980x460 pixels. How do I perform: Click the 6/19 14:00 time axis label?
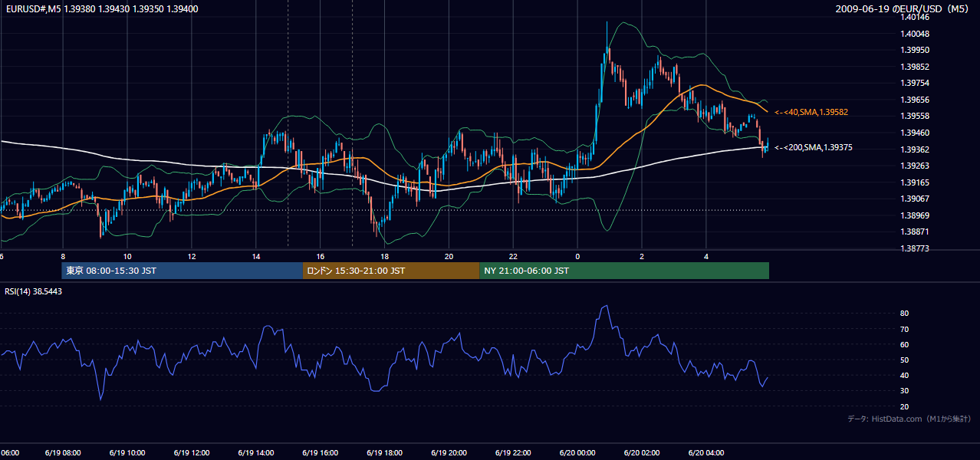click(255, 453)
